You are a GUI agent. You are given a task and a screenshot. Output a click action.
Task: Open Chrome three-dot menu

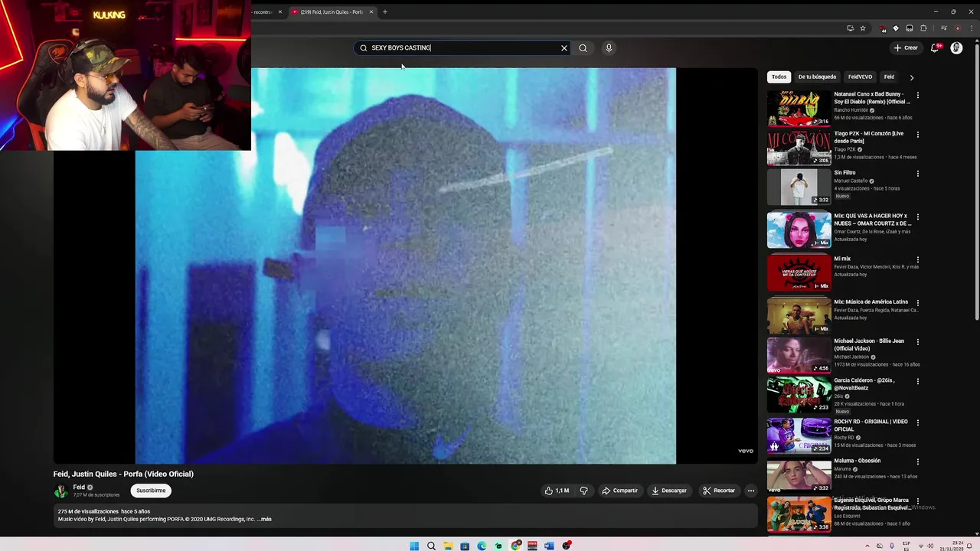(x=970, y=28)
